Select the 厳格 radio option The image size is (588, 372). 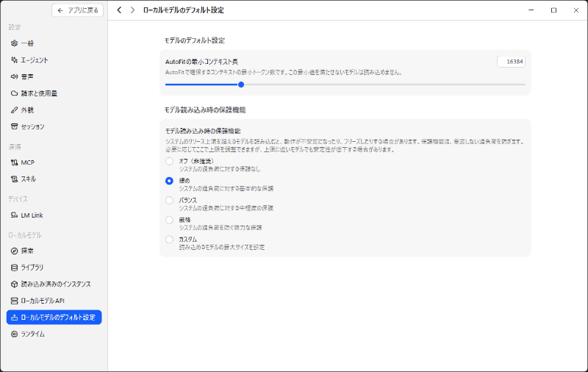point(170,220)
